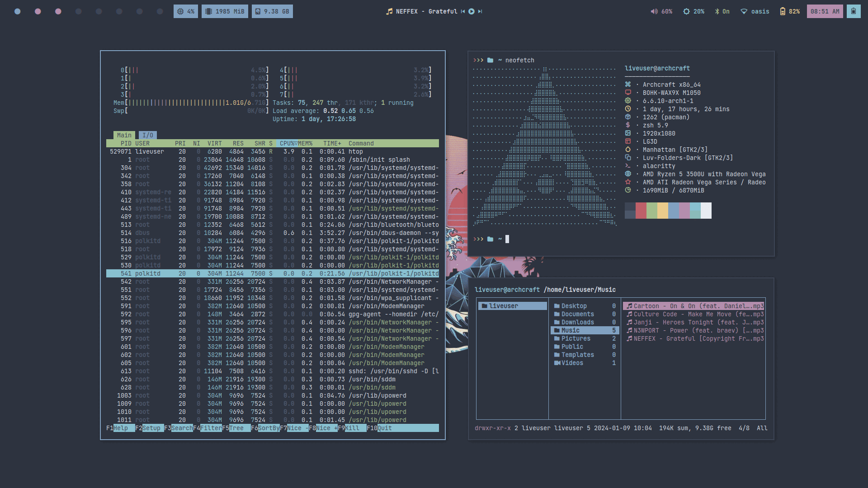The width and height of the screenshot is (868, 488).
Task: Click the CPU% column sort header
Action: (x=287, y=143)
